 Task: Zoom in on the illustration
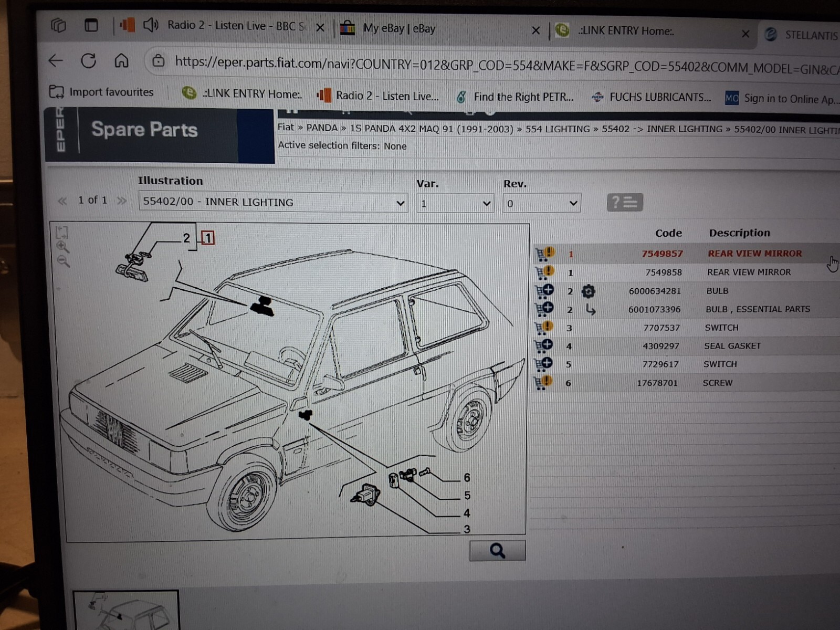point(62,247)
